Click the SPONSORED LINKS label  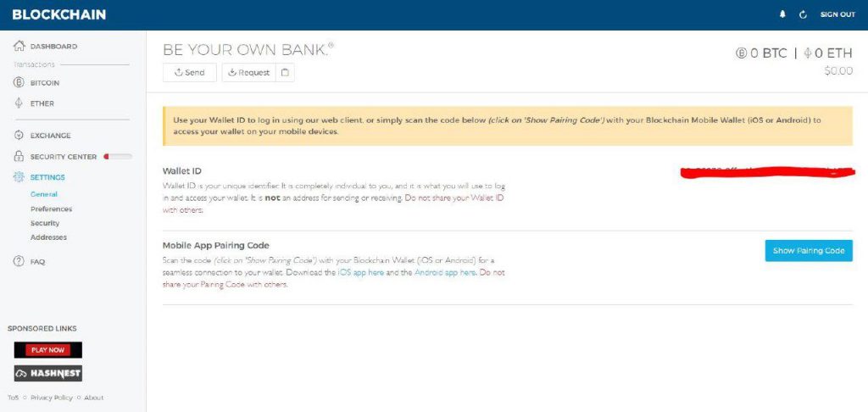[x=42, y=329]
